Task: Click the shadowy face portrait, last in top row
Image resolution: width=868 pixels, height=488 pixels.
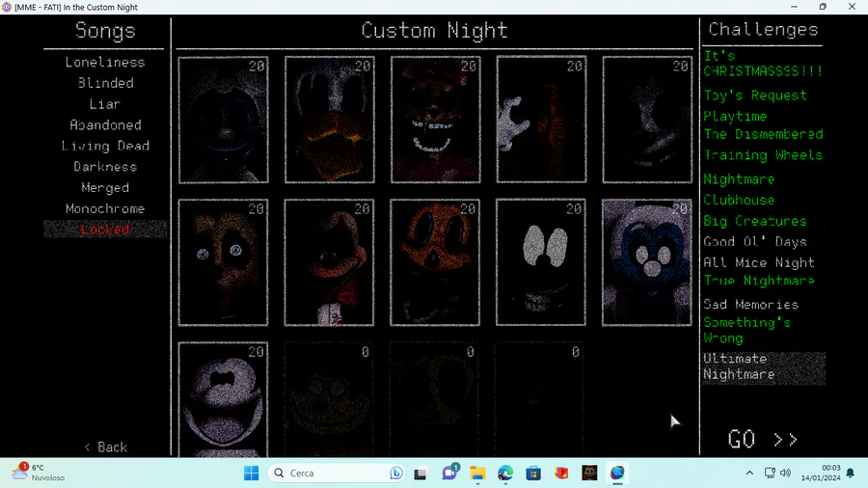Action: coord(647,120)
